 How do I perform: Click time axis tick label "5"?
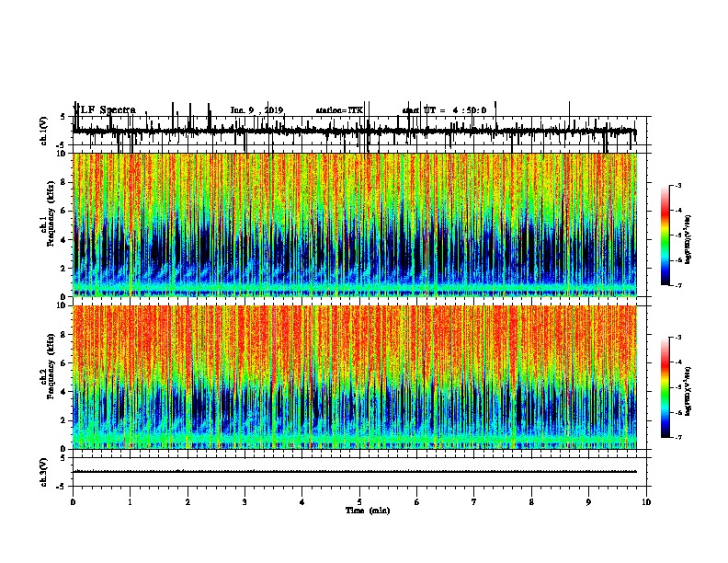pos(359,502)
